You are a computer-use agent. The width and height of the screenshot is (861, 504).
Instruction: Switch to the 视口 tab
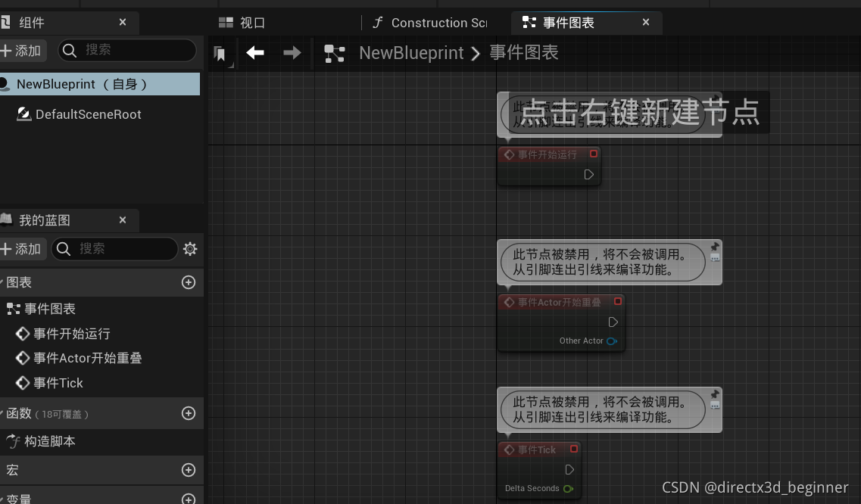(x=242, y=23)
